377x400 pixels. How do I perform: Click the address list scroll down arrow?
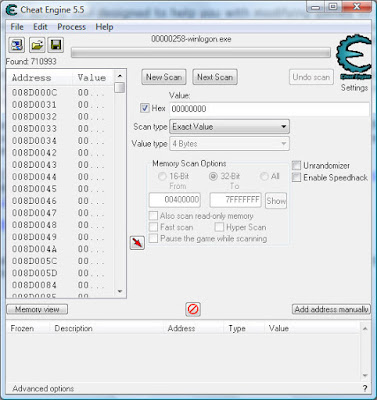pos(120,292)
